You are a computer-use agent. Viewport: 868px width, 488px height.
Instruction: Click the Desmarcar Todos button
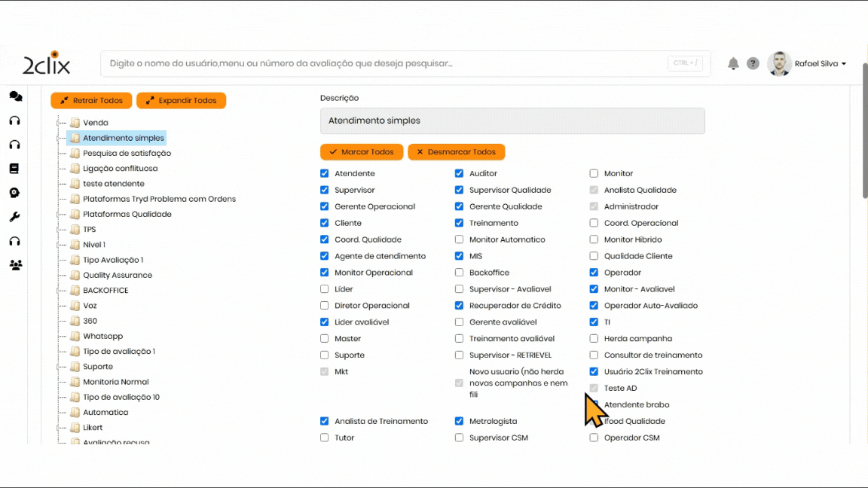(x=456, y=152)
